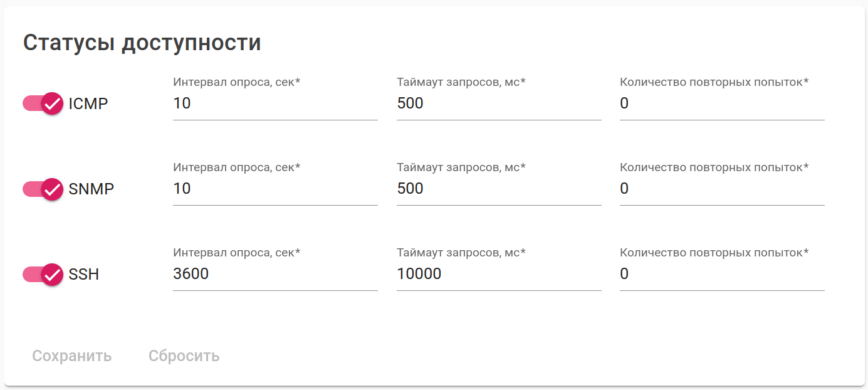Click SSH polling interval field showing 3600
Viewport: 868px width, 390px height.
click(x=275, y=274)
